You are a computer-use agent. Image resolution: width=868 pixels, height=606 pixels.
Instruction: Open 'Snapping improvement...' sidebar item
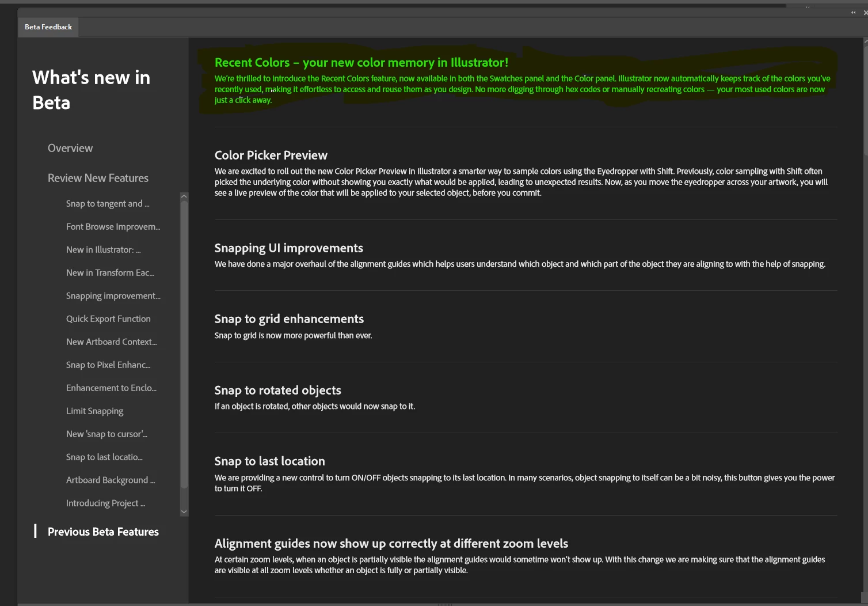click(x=113, y=296)
